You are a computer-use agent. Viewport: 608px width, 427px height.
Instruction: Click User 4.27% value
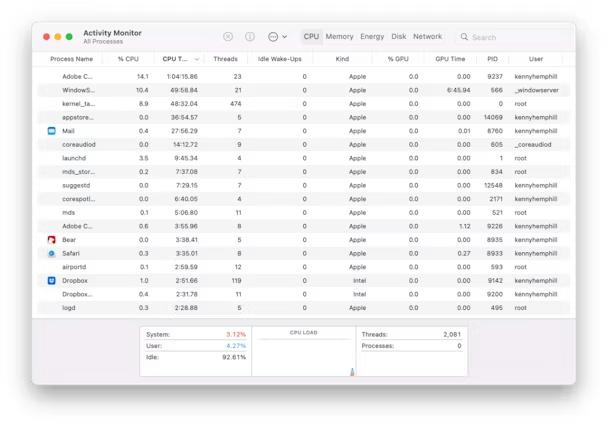pos(236,346)
